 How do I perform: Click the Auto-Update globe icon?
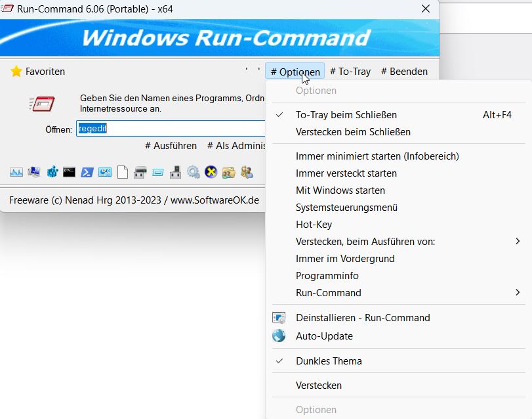click(279, 336)
